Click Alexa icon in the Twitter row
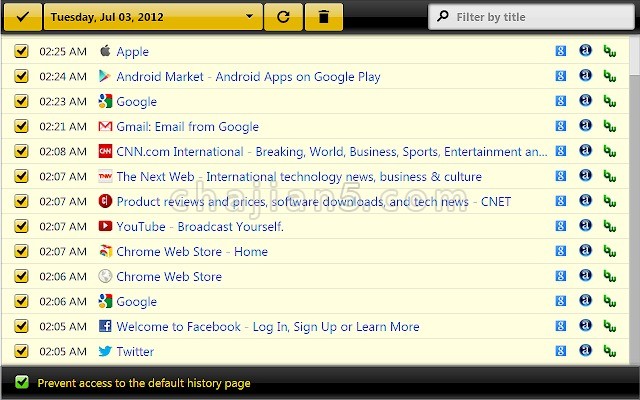 click(585, 351)
